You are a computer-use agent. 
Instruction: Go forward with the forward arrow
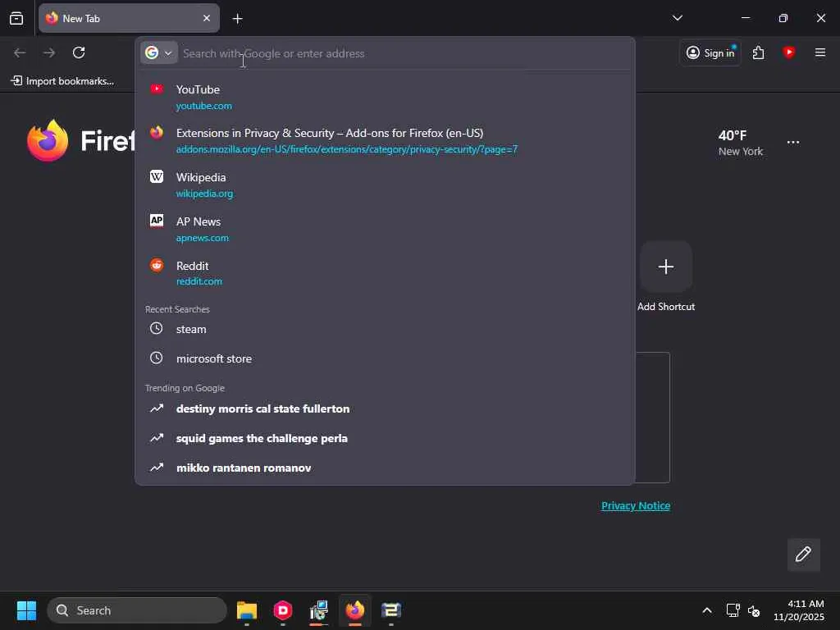[x=49, y=52]
